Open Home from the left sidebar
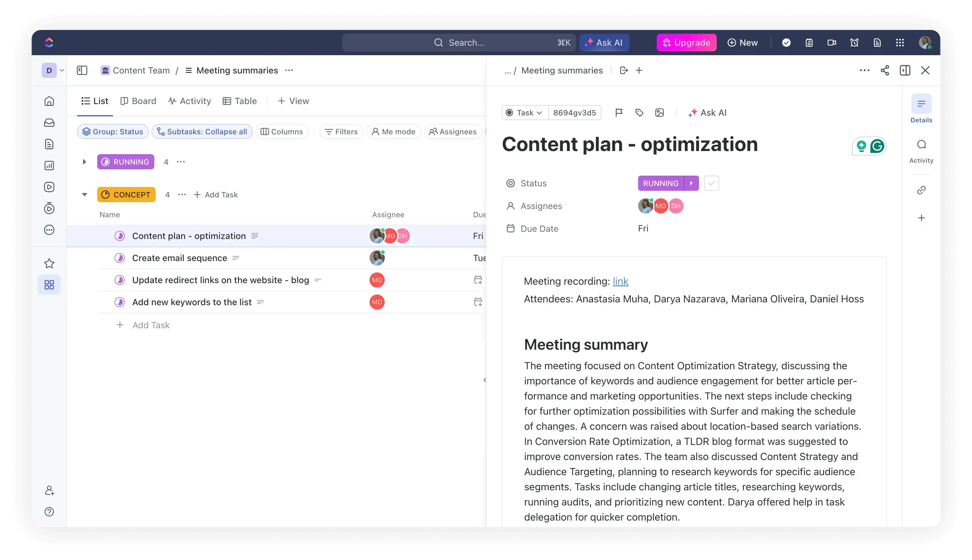This screenshot has height=560, width=972. [x=49, y=101]
